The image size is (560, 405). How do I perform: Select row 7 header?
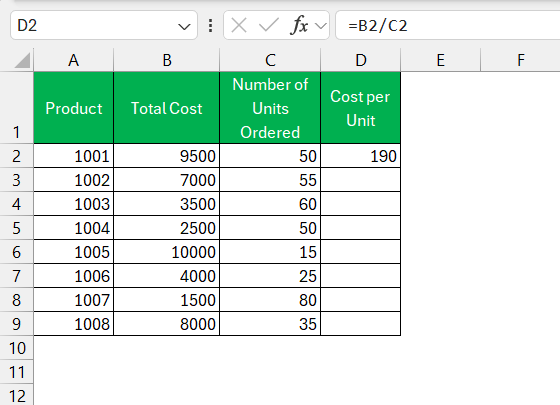(16, 276)
